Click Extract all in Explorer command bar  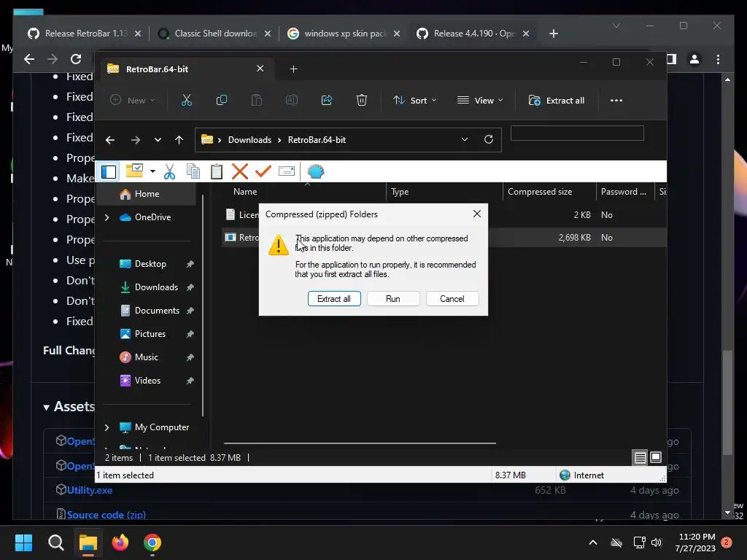pyautogui.click(x=557, y=101)
